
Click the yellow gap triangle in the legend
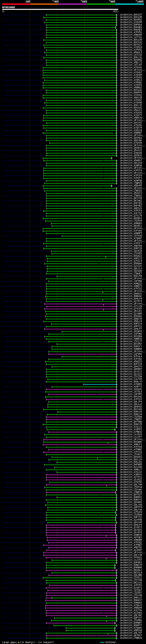(19, 642)
